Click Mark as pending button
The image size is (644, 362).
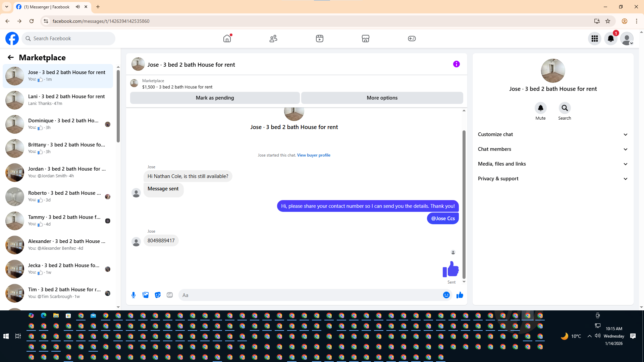(x=215, y=98)
